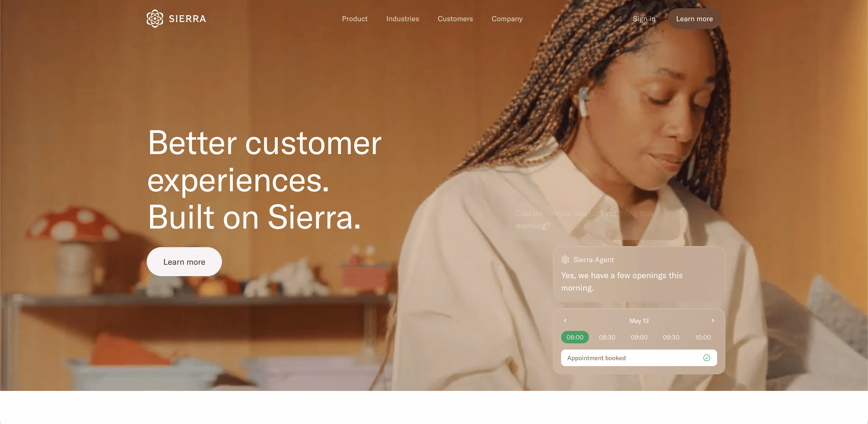868x424 pixels.
Task: Click the green checkmark in Appointment booked
Action: (707, 358)
